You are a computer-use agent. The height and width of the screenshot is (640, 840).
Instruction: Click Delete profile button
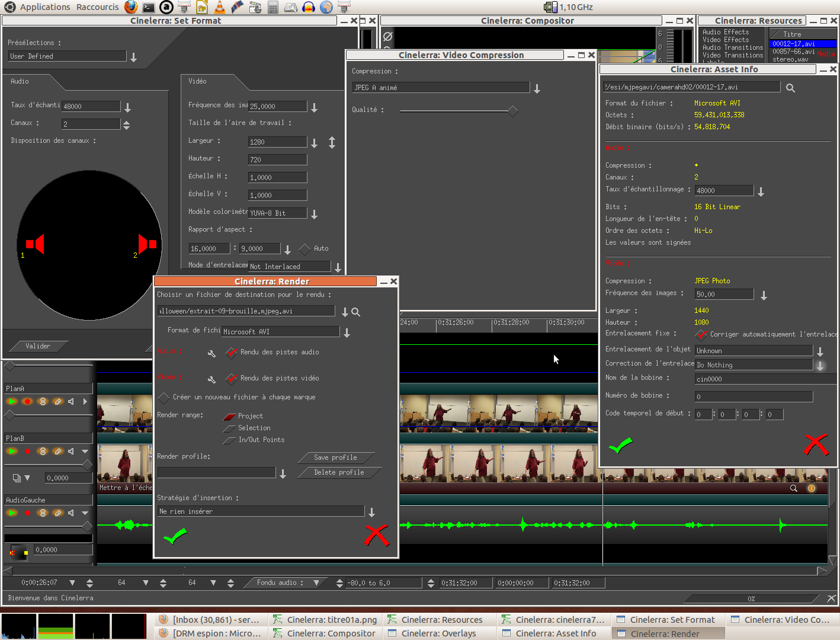pos(339,472)
